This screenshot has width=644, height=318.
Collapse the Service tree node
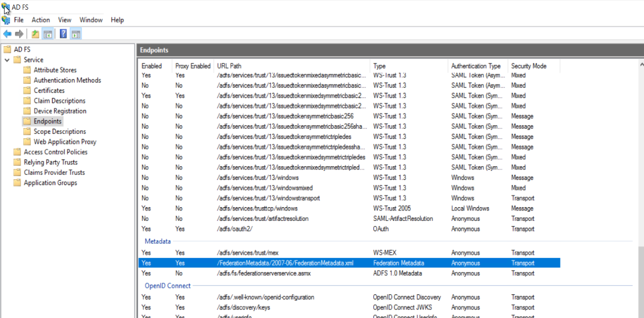tap(7, 60)
